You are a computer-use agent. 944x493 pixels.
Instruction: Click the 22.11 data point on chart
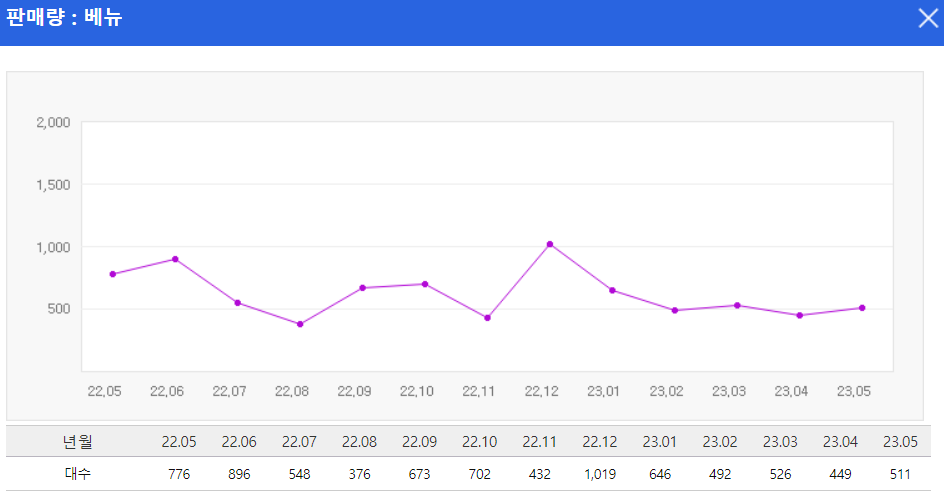488,318
